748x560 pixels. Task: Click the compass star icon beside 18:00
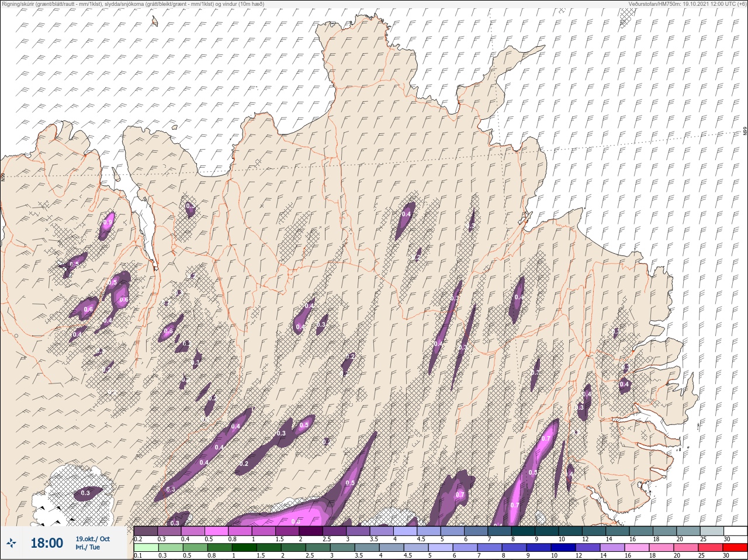12,543
